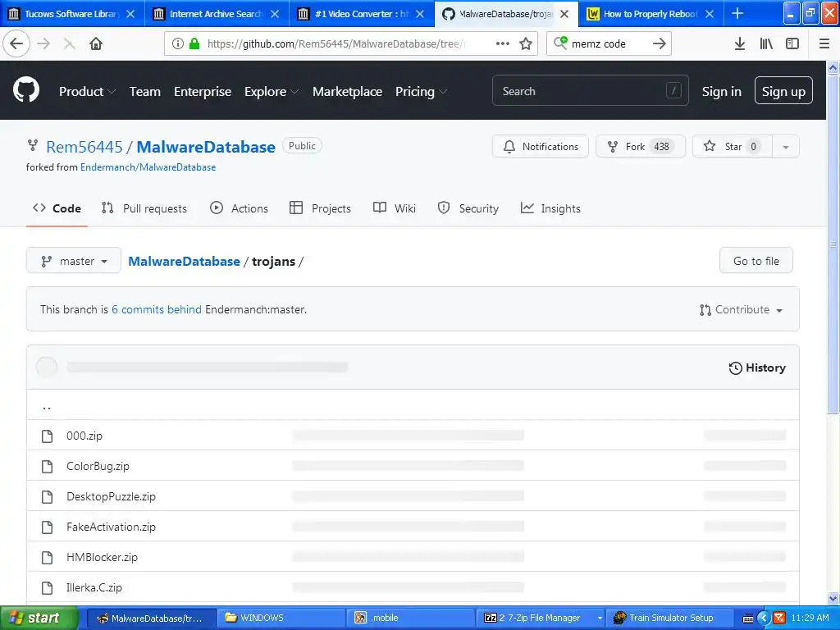
Task: Toggle the sidebar view icon
Action: (792, 43)
